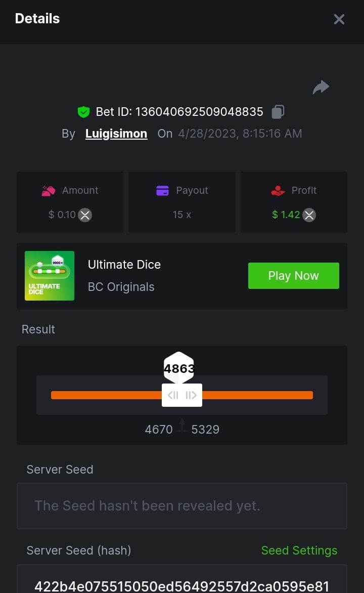Open the Luigisimon user profile link
Viewport: 364px width, 593px height.
coord(116,134)
